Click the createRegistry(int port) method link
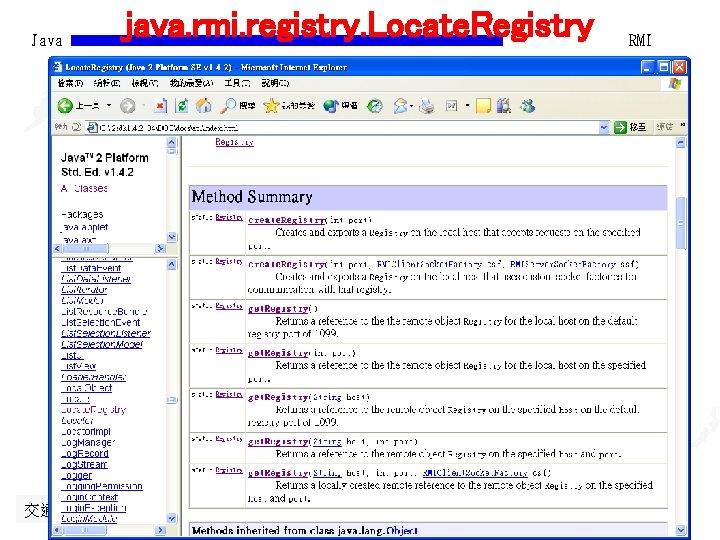The image size is (720, 540). pos(287,220)
